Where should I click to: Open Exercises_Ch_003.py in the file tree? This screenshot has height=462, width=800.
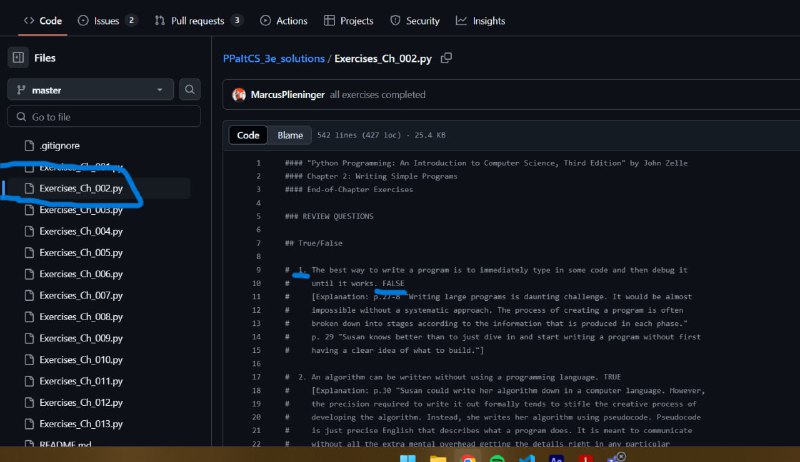(81, 210)
